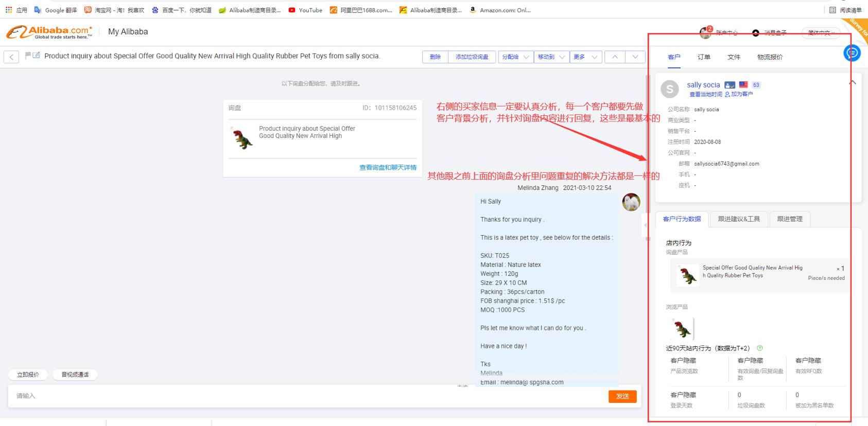Click the 'FOB shanghai price : 1.51$ /pc' line
Viewport: 868px width, 426px height.
tap(523, 301)
